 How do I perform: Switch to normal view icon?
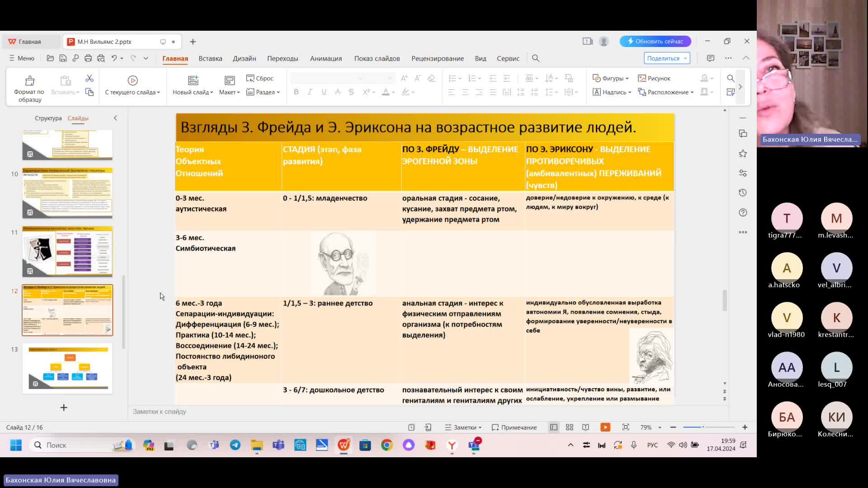(x=553, y=427)
